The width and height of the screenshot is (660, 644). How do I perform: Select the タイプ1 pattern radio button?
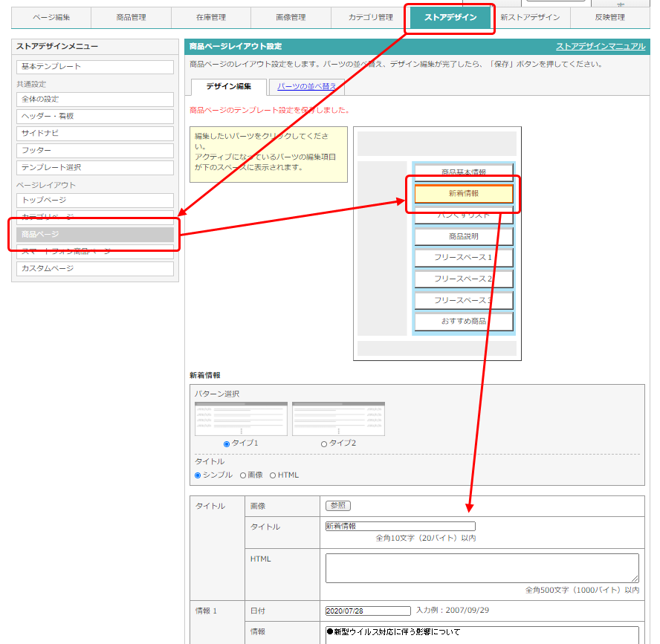[227, 444]
